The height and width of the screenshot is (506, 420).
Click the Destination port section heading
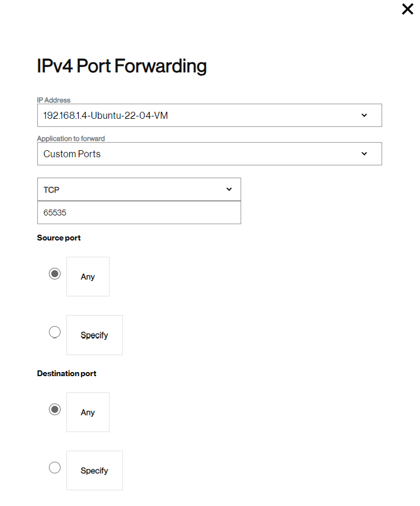click(x=66, y=373)
